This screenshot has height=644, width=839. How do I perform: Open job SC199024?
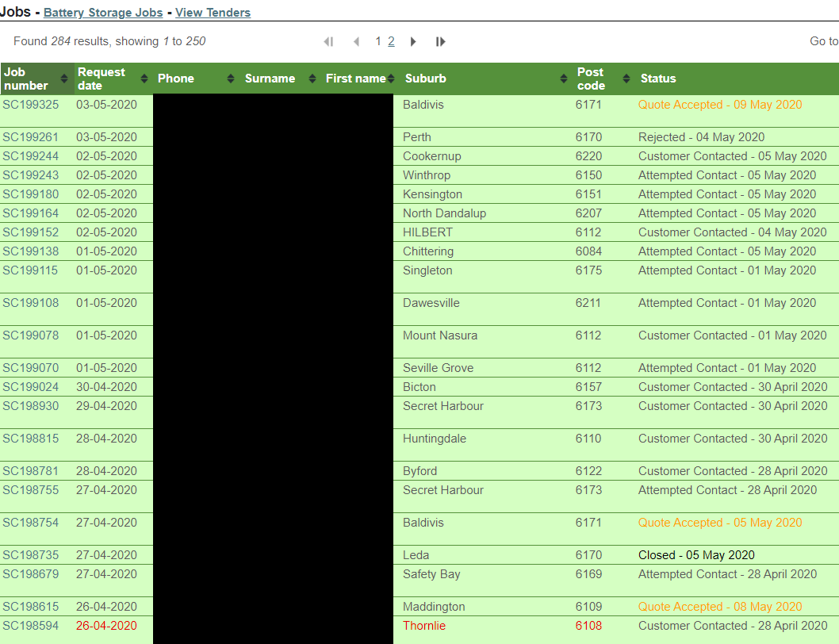30,387
